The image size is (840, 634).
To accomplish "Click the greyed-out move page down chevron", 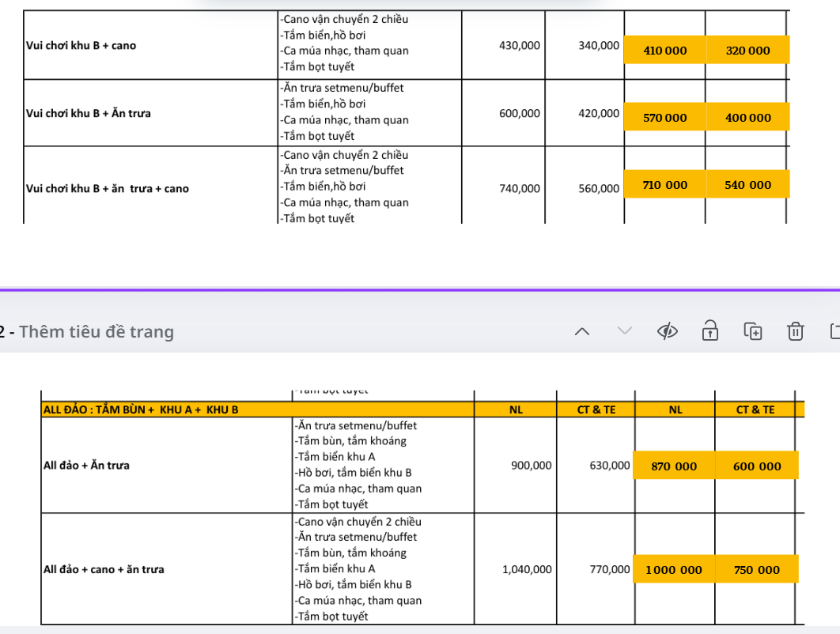I will tap(625, 331).
